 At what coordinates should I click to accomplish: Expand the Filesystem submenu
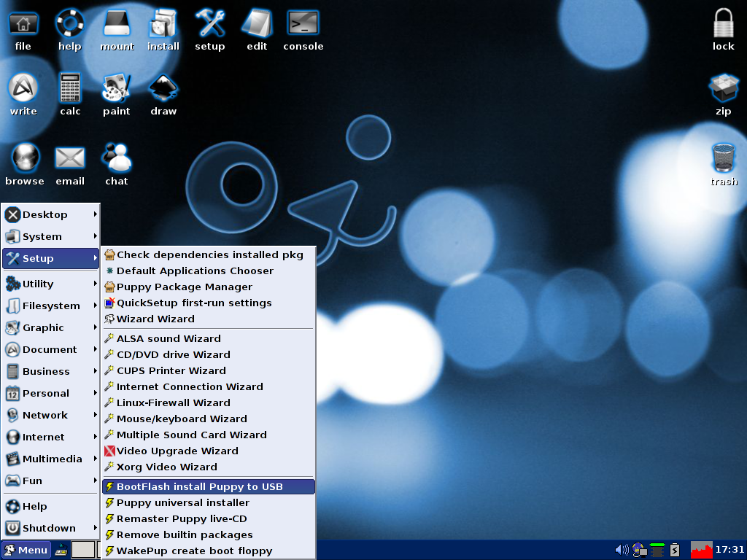(51, 306)
